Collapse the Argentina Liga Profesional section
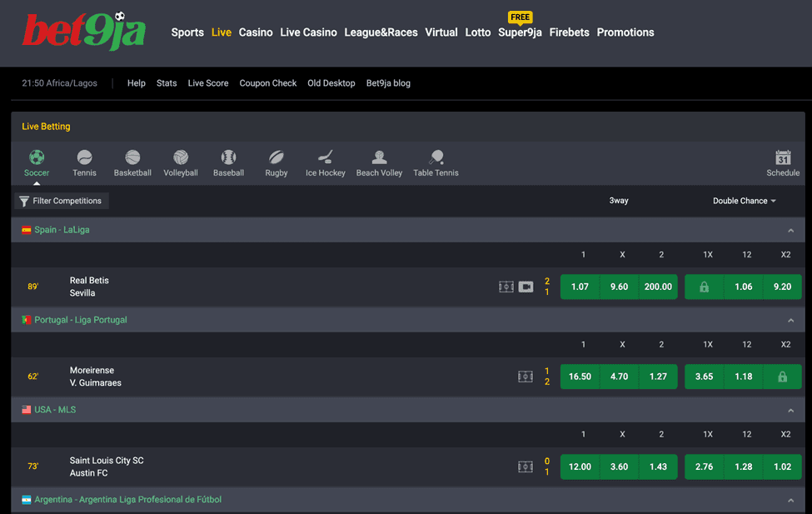Viewport: 812px width, 514px height. (x=791, y=500)
